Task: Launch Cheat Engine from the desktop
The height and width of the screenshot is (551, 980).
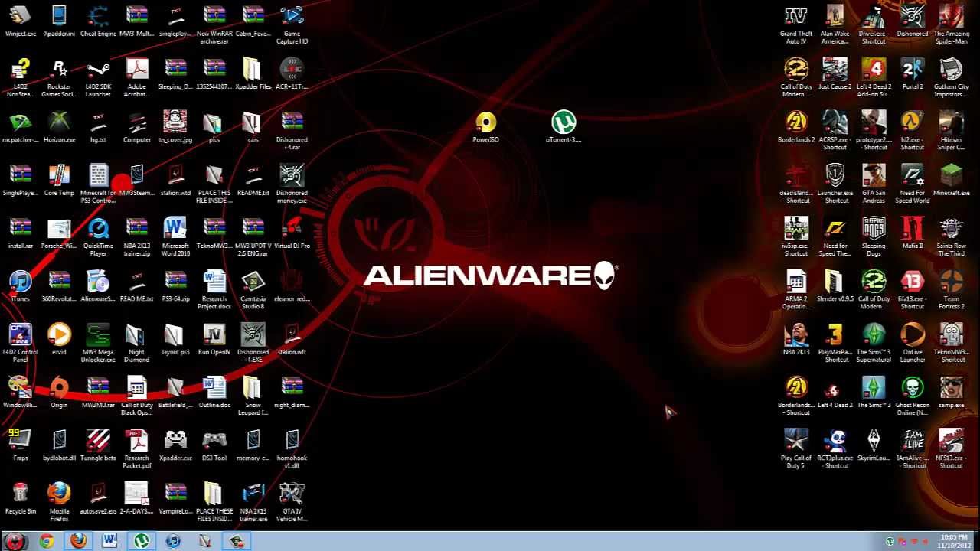Action: coord(98,21)
